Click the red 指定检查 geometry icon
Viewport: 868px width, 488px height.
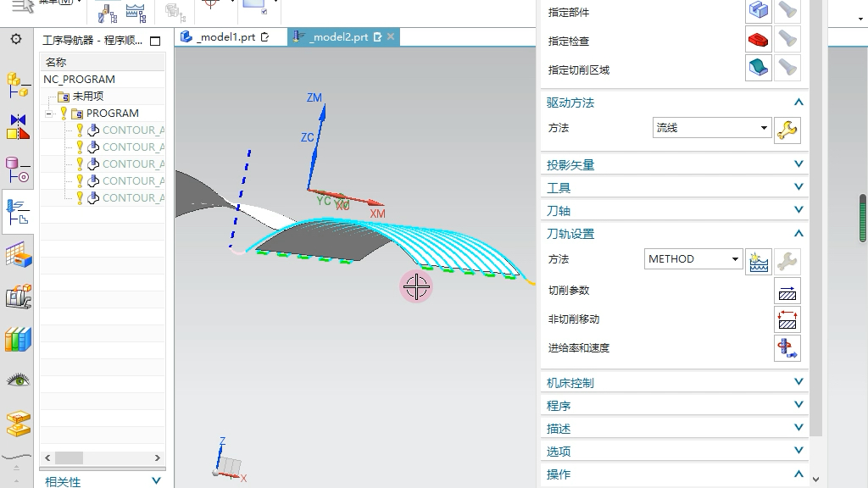point(757,39)
